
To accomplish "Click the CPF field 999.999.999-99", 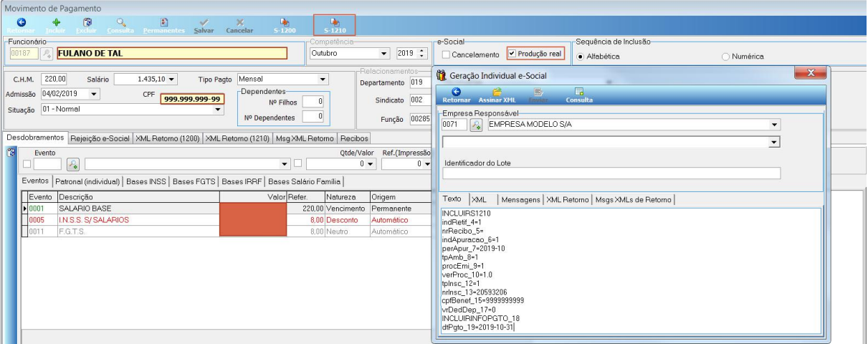I will click(191, 99).
